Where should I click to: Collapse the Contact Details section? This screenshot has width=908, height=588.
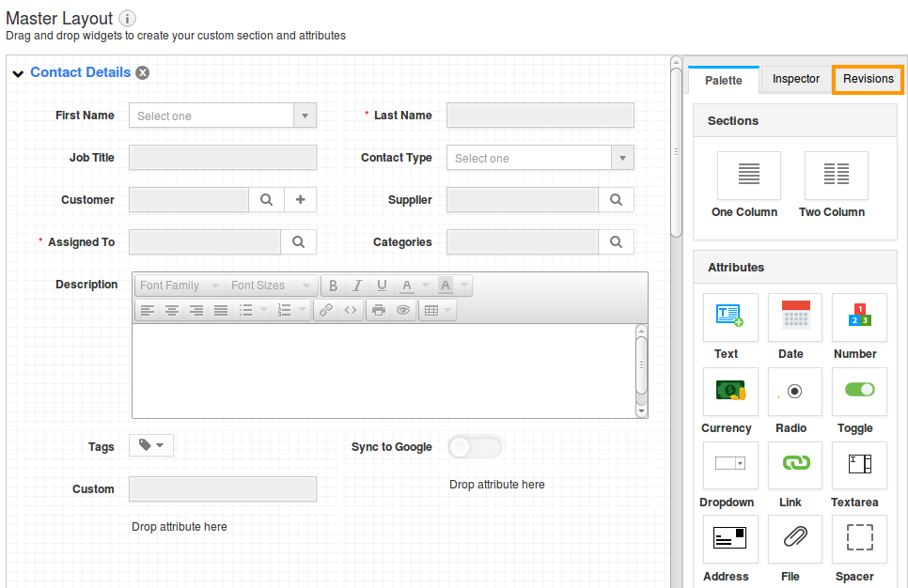coord(17,72)
